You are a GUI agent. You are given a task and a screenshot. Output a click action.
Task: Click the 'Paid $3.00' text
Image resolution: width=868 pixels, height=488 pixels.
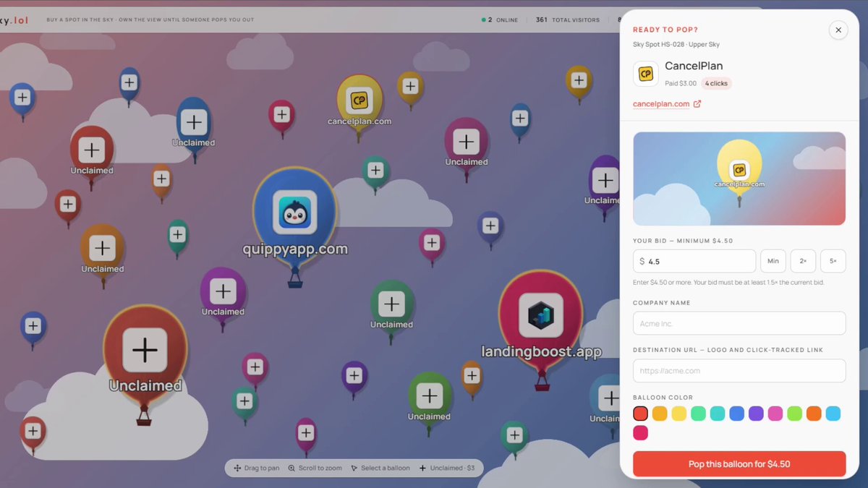pos(681,83)
